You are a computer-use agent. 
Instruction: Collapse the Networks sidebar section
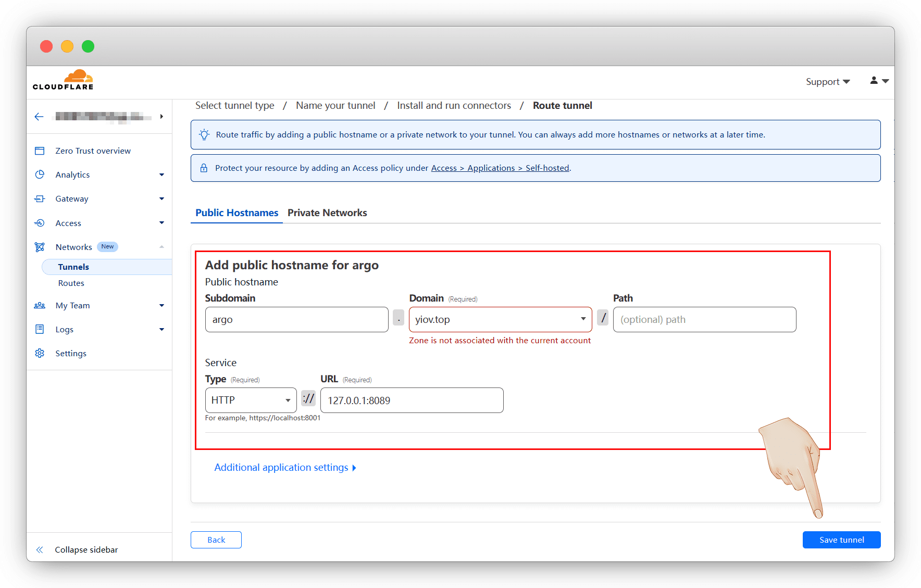(x=161, y=247)
